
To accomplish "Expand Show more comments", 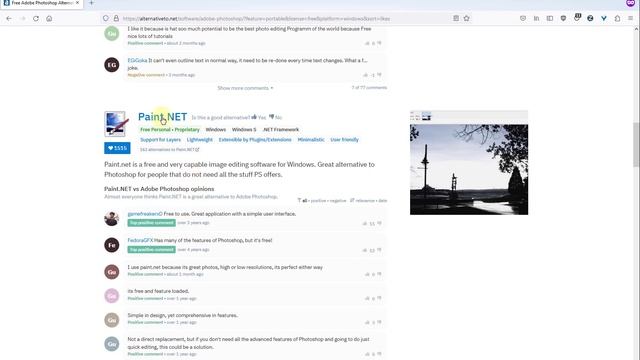I will [245, 88].
